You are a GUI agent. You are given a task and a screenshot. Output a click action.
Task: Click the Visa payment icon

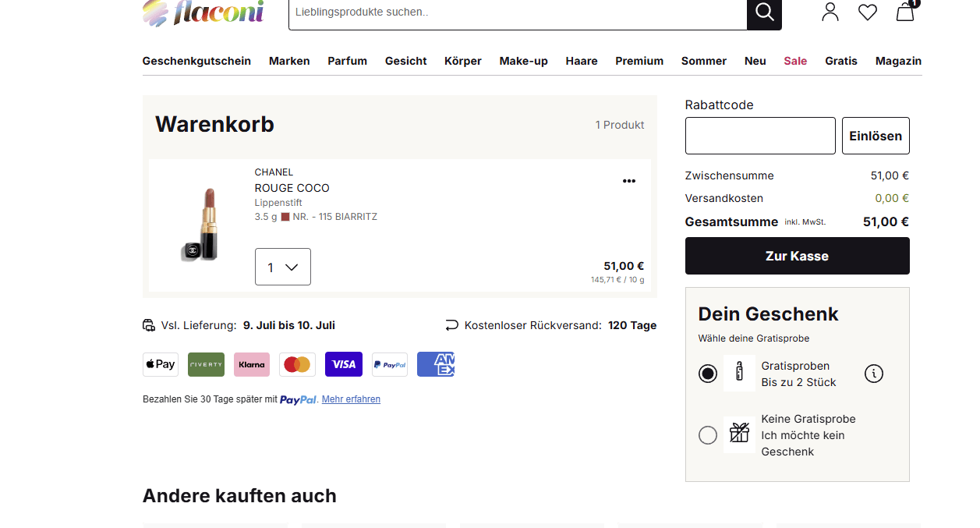point(344,364)
